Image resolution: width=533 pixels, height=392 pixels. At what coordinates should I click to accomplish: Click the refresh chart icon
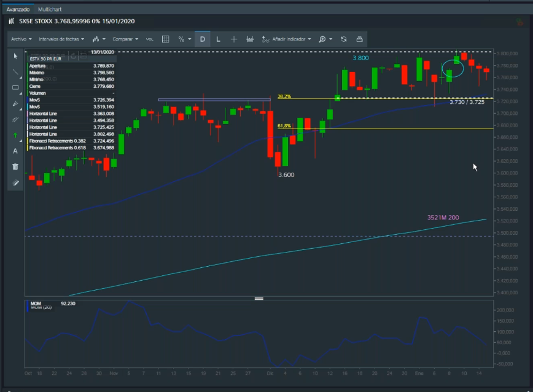pos(344,39)
